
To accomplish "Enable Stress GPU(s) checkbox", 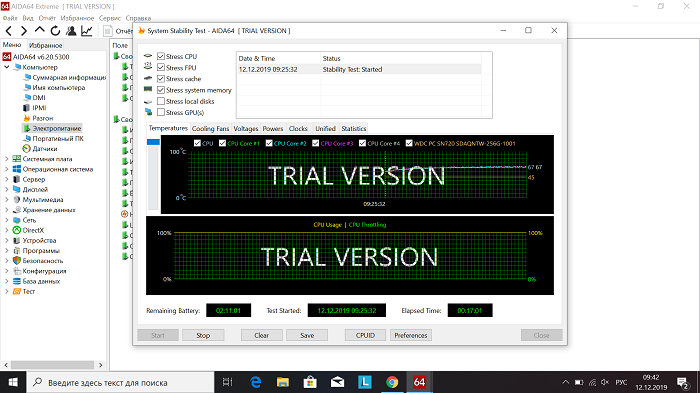I will click(161, 112).
